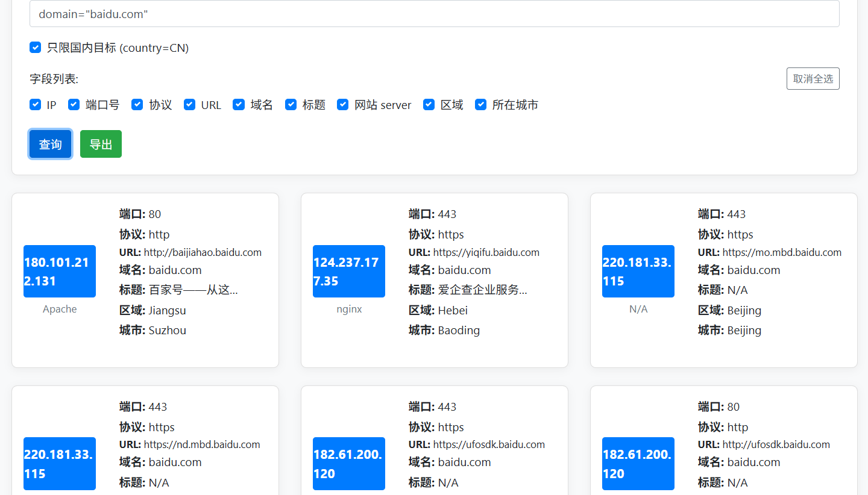This screenshot has width=868, height=495.
Task: Click the blue 查询 button
Action: 51,144
